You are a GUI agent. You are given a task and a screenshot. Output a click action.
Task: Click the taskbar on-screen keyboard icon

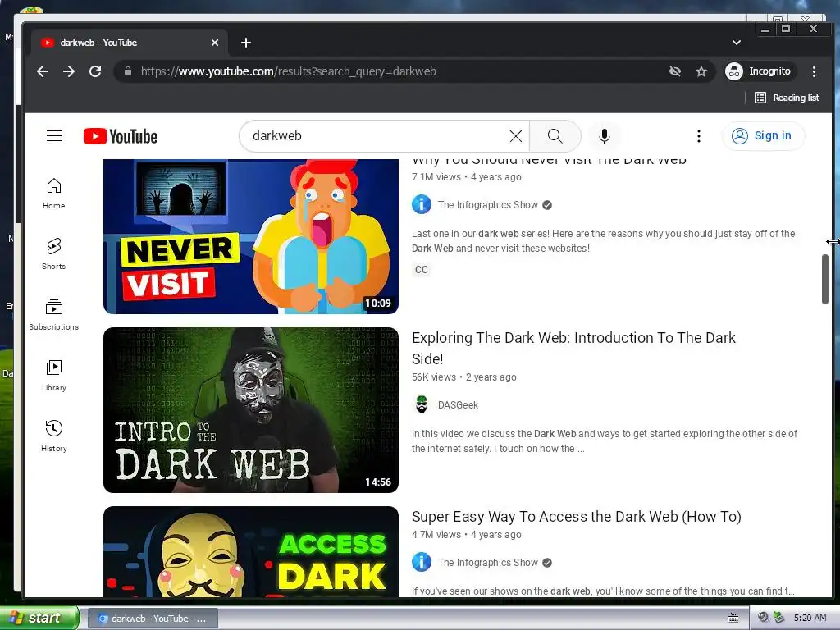733,619
